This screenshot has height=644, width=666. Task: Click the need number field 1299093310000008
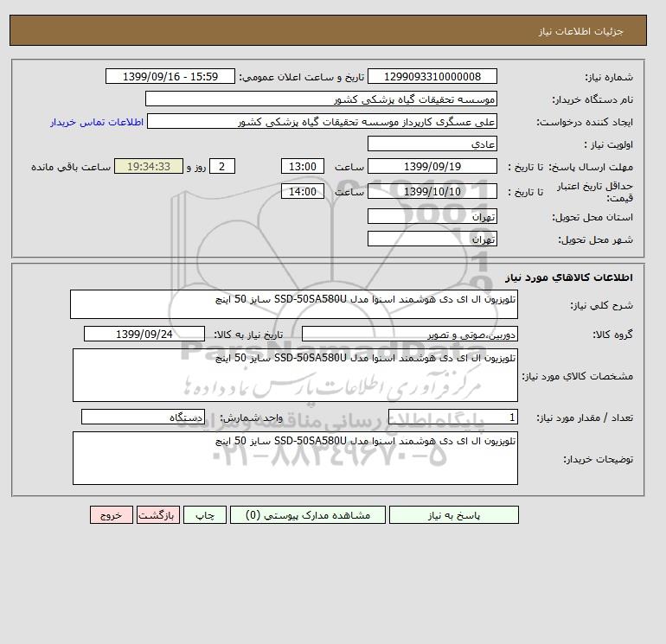(x=432, y=76)
